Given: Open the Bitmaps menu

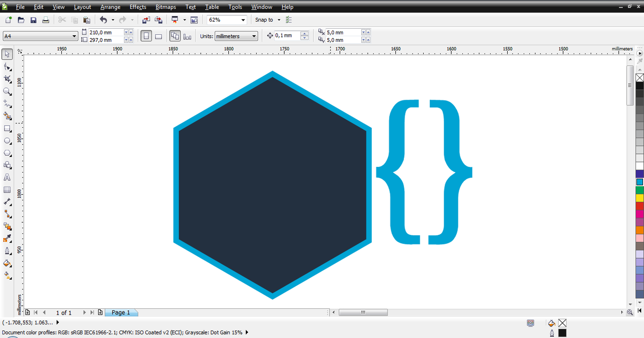Looking at the screenshot, I should click(x=166, y=7).
